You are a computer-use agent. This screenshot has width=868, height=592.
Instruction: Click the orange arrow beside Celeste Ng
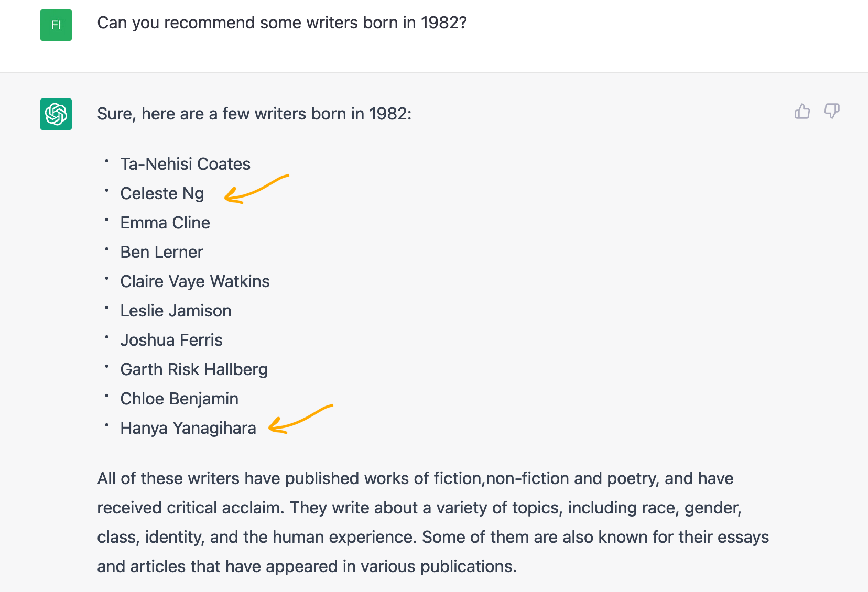click(x=256, y=189)
